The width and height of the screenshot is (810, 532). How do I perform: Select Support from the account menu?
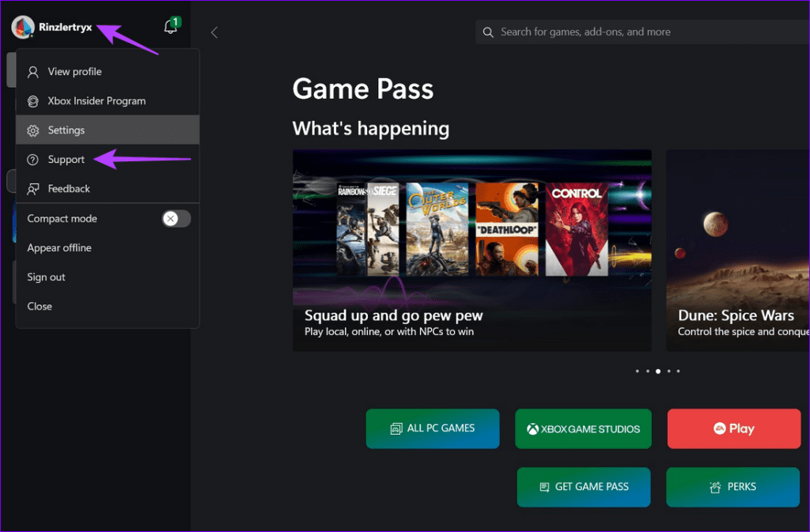65,159
